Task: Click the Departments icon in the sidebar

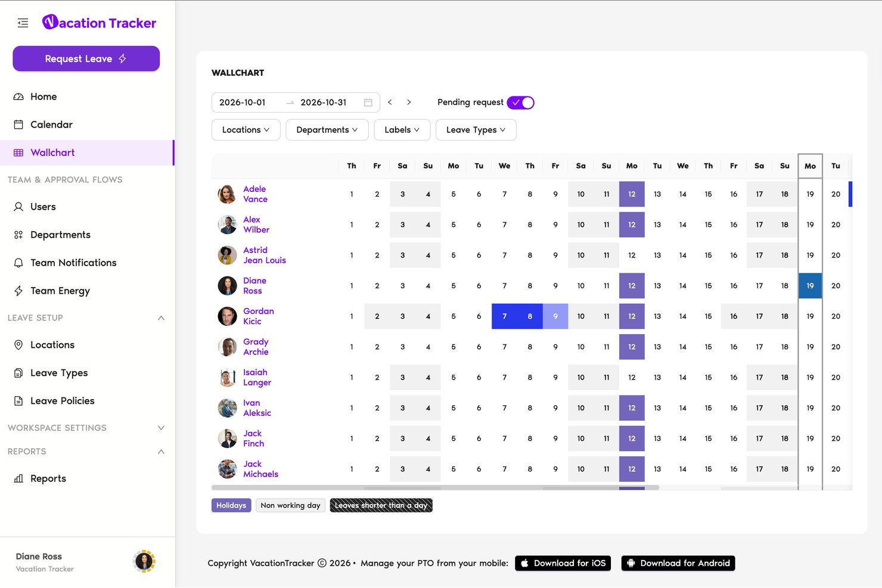Action: tap(18, 235)
